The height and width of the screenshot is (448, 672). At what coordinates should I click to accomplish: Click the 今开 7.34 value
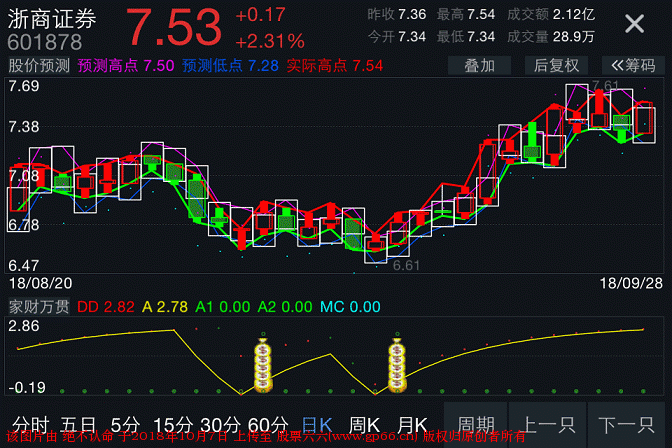[x=397, y=37]
